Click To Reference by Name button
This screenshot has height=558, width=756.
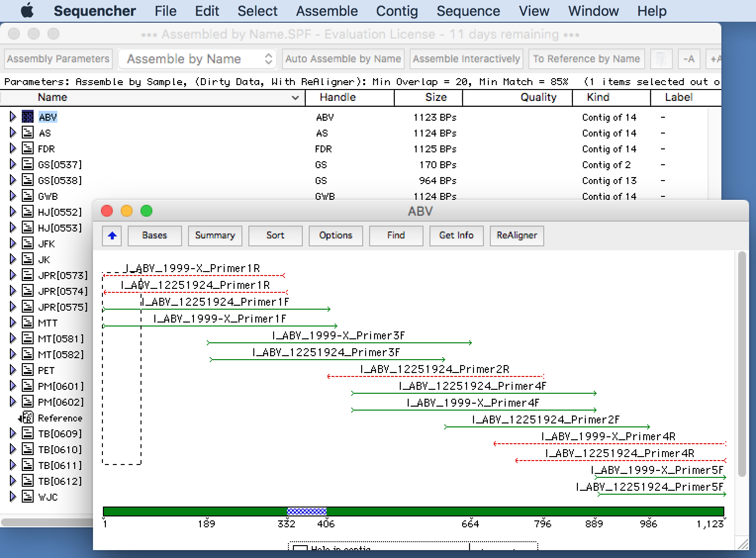(x=586, y=59)
